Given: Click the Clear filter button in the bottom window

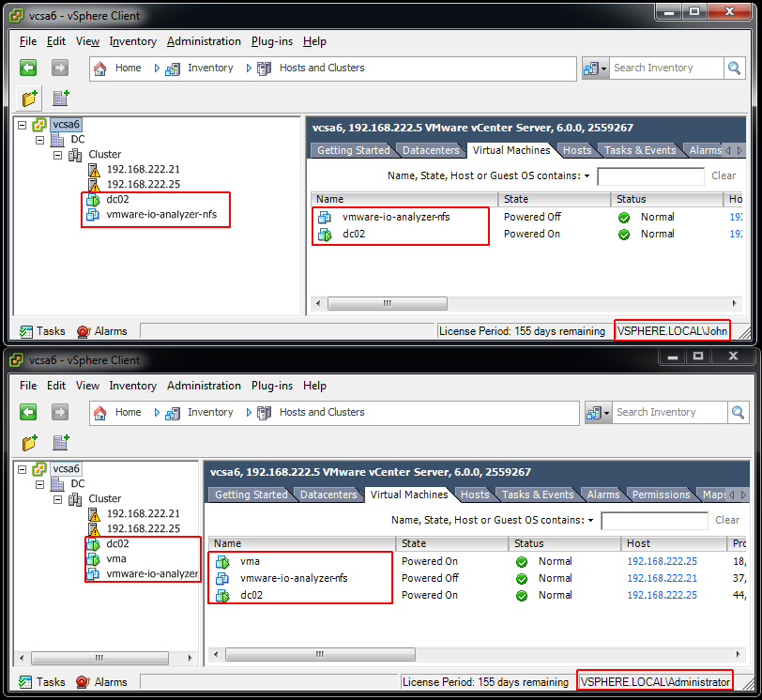Looking at the screenshot, I should (x=727, y=520).
